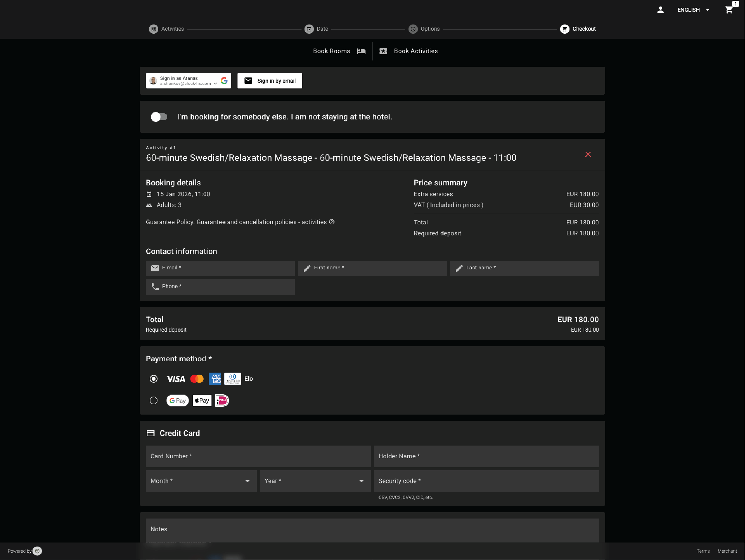Open the Terms link in footer
This screenshot has width=745, height=560.
point(703,551)
